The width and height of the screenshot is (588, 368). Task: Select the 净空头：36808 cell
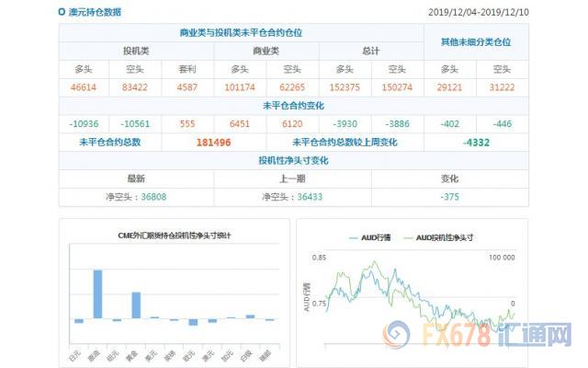tap(136, 197)
